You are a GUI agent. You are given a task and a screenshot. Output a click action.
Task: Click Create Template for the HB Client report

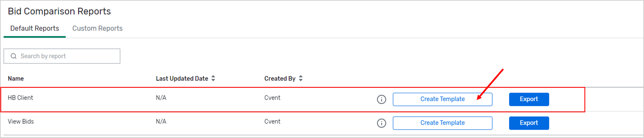(x=443, y=99)
